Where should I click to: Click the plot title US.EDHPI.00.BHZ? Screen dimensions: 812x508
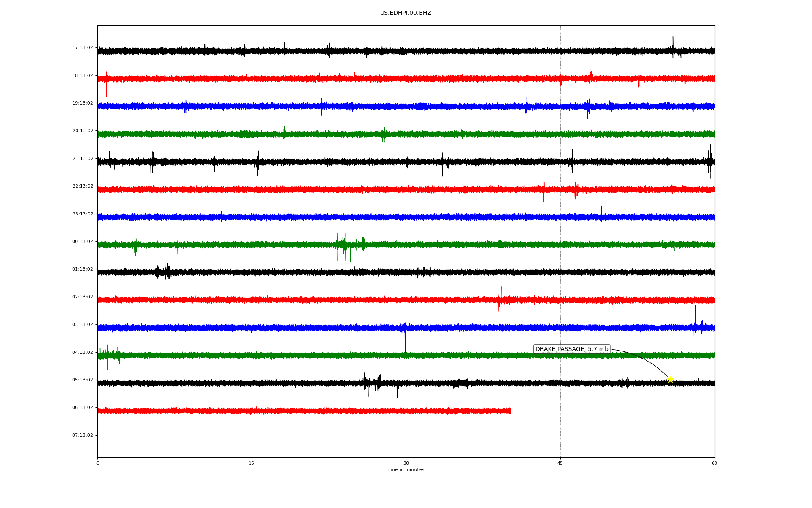point(406,13)
